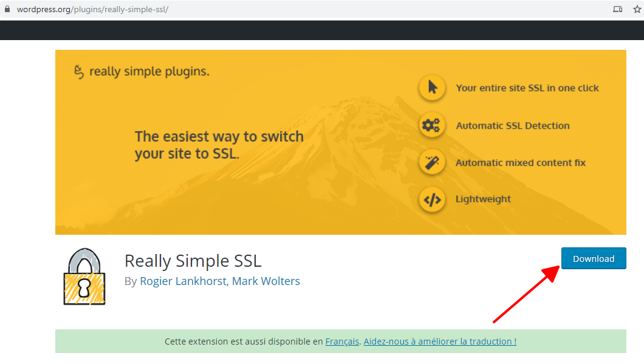Click the really simple plugins logo
The width and height of the screenshot is (644, 364).
142,72
